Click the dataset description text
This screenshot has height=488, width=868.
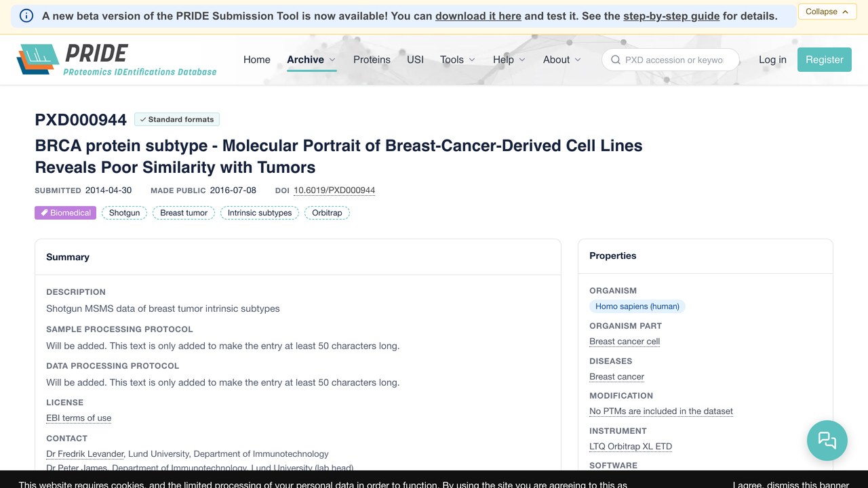point(163,308)
